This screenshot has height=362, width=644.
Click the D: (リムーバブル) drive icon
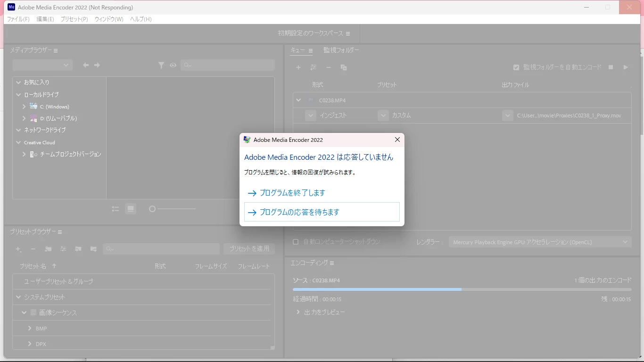(x=33, y=118)
